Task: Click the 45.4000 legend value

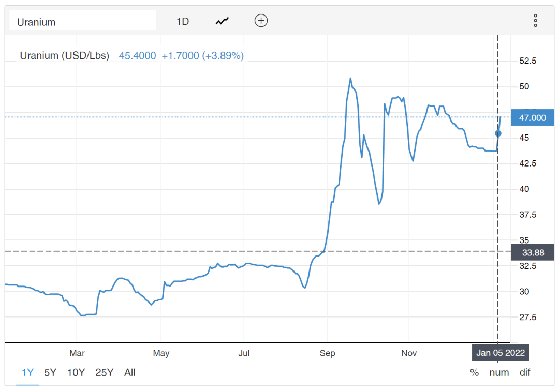Action: 137,56
